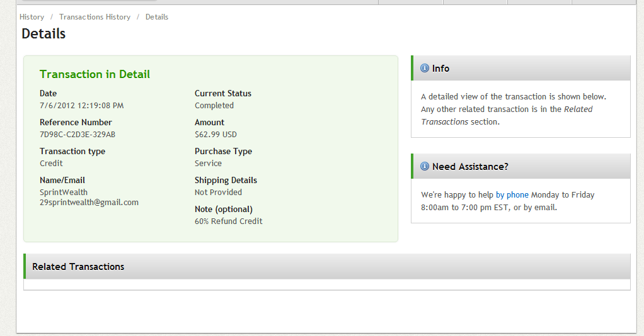Click the Details breadcrumb item

(x=157, y=17)
